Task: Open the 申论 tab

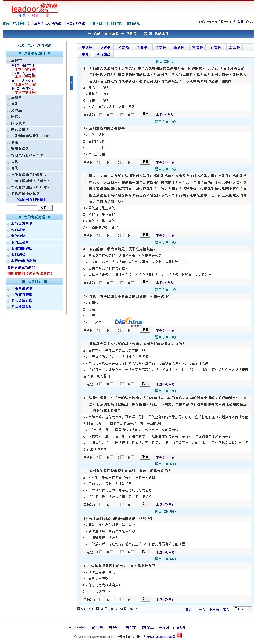Action: 85,54
